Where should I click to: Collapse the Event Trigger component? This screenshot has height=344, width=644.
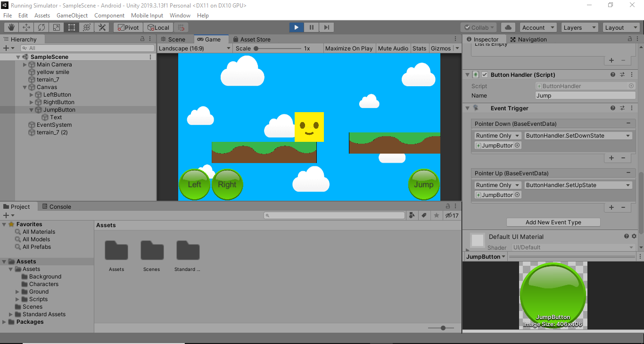(x=468, y=108)
